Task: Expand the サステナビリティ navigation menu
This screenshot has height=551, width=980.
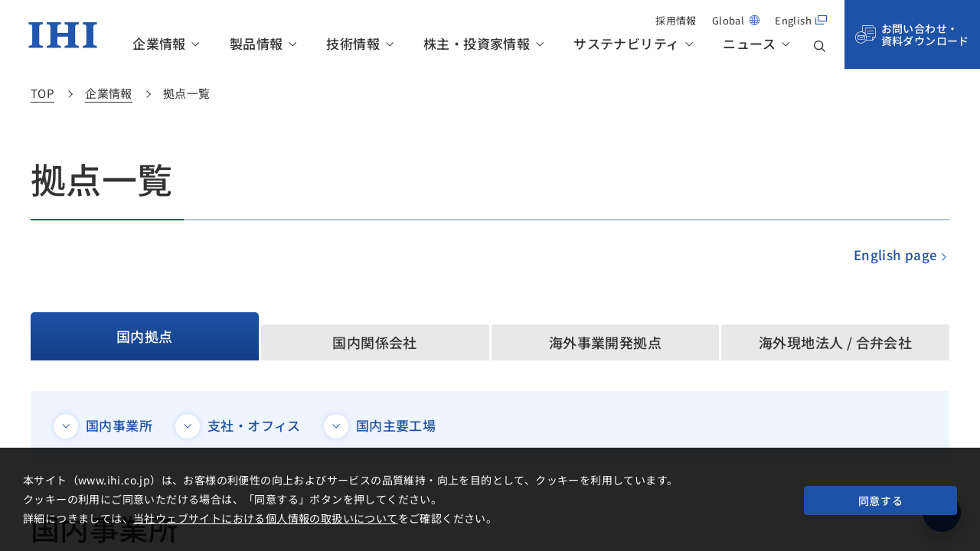Action: point(633,44)
